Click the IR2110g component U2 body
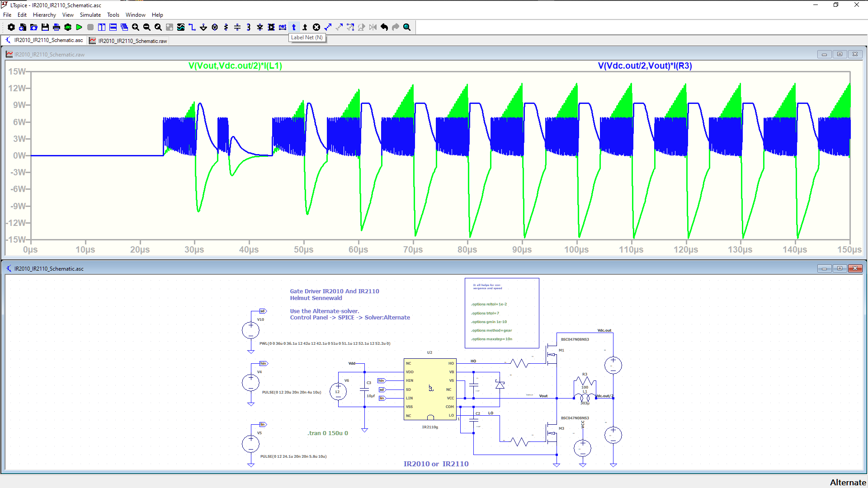Image resolution: width=868 pixels, height=488 pixels. click(430, 389)
